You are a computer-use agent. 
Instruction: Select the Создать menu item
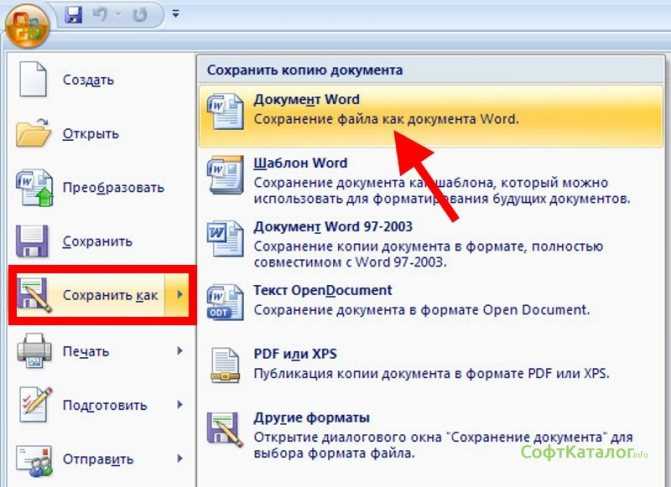coord(102,80)
